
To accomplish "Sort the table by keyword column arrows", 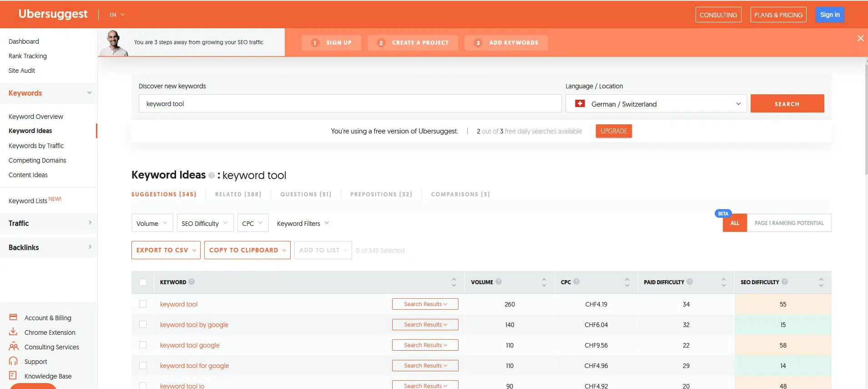I will coord(454,282).
